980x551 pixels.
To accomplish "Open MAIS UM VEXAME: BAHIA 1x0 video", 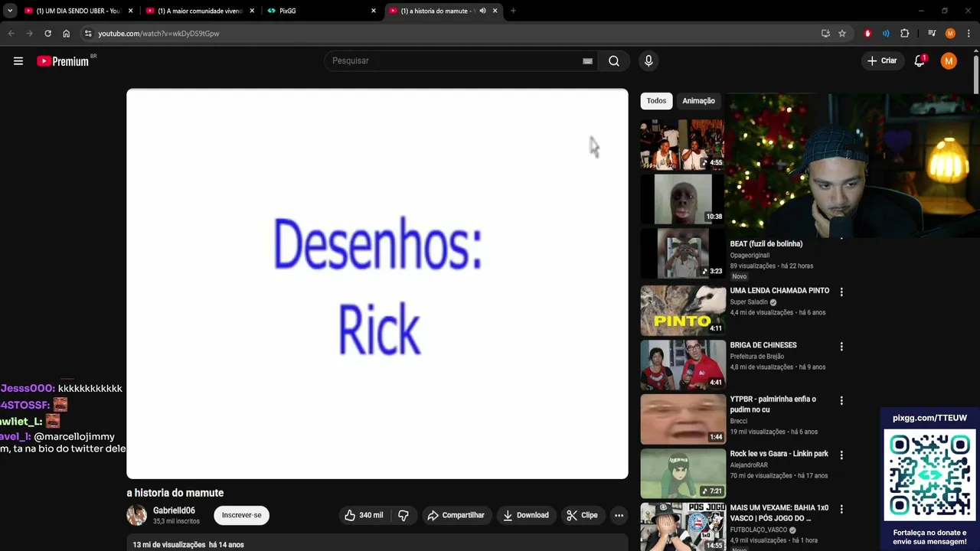I will point(779,513).
